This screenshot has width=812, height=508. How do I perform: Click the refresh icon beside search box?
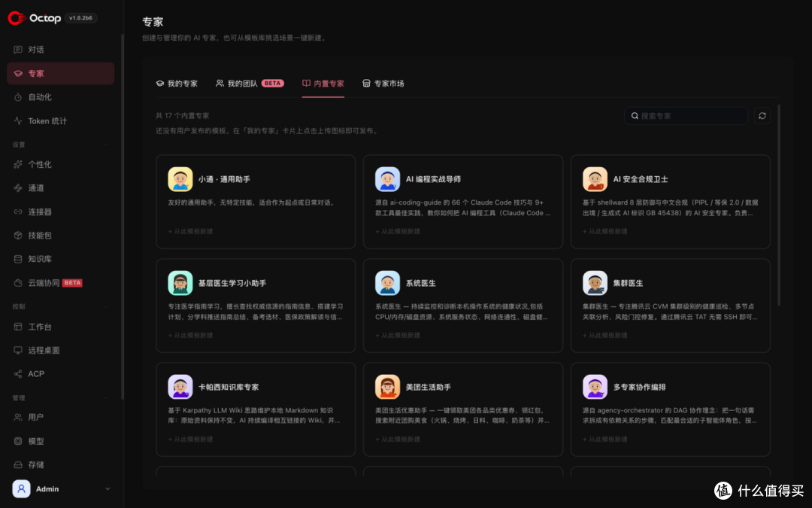click(762, 116)
